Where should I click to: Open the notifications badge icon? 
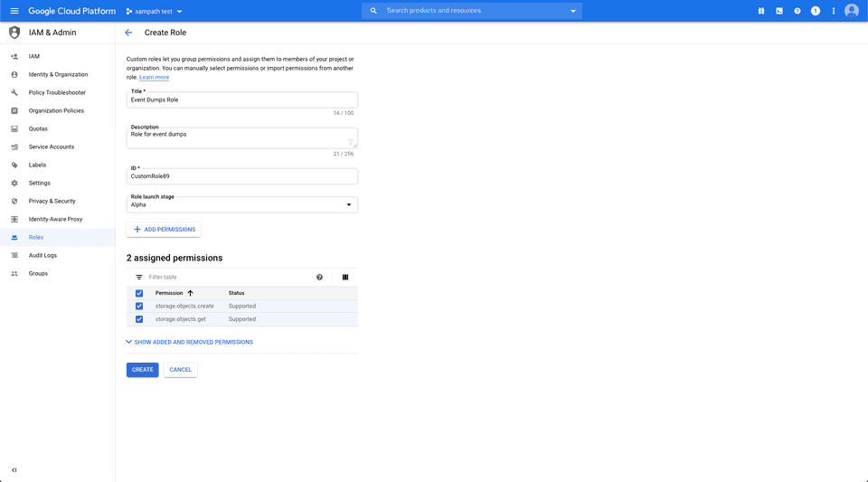pos(816,11)
